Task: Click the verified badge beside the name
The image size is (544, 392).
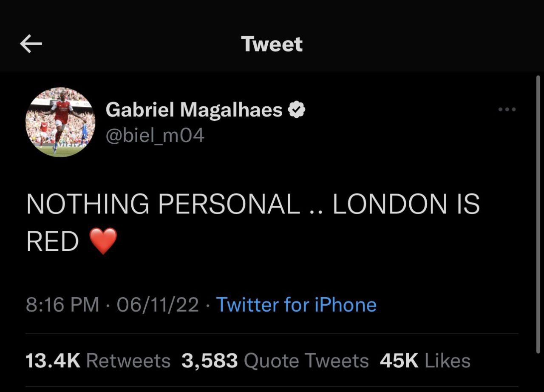Action: coord(297,110)
